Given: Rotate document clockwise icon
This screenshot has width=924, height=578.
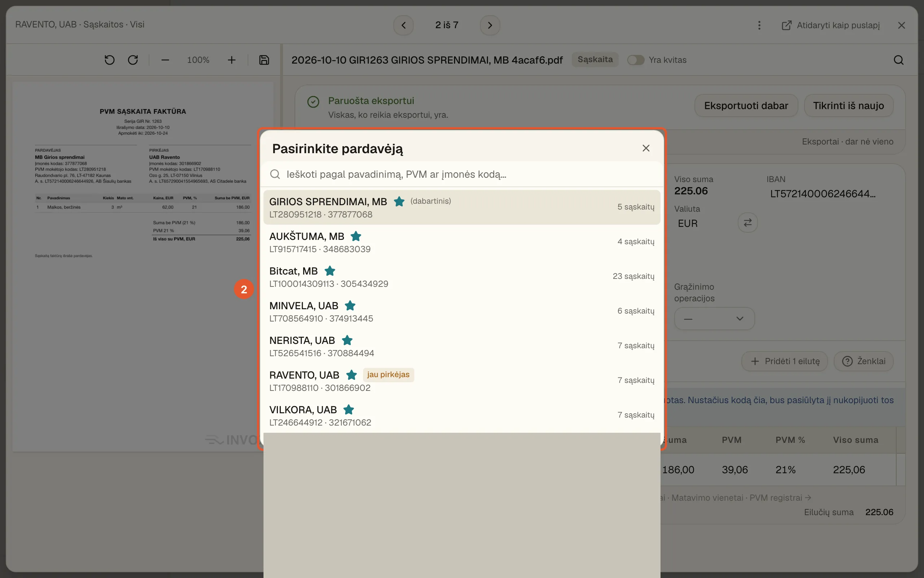Looking at the screenshot, I should click(133, 60).
